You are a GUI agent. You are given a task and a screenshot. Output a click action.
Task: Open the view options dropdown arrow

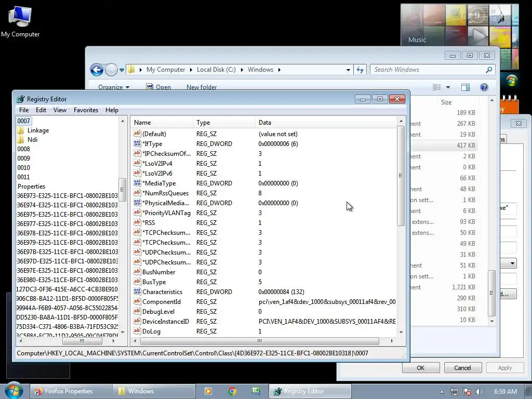point(448,87)
